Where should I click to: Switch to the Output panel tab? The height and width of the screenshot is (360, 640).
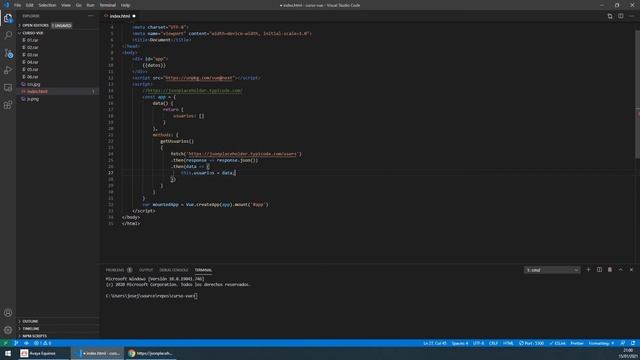146,270
